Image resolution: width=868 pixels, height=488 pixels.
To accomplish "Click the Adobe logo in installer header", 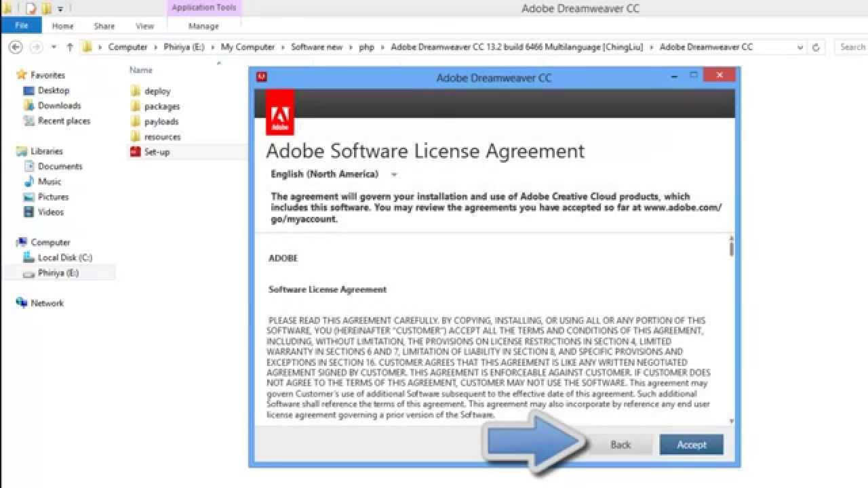I will coord(280,113).
